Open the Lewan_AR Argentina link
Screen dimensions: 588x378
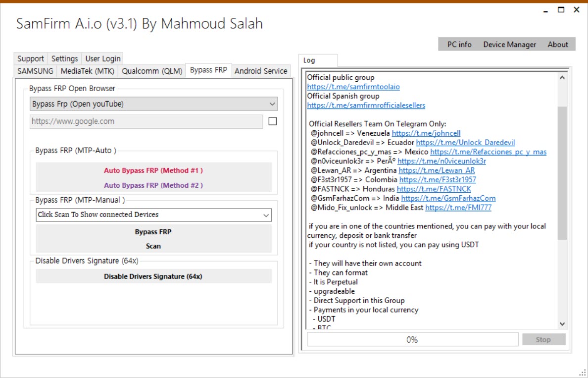click(437, 170)
